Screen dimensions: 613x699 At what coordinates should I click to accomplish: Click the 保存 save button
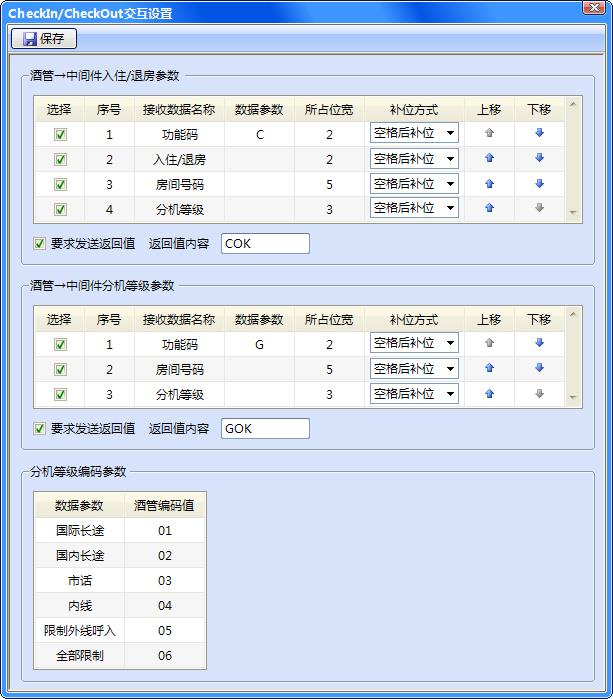click(x=43, y=39)
